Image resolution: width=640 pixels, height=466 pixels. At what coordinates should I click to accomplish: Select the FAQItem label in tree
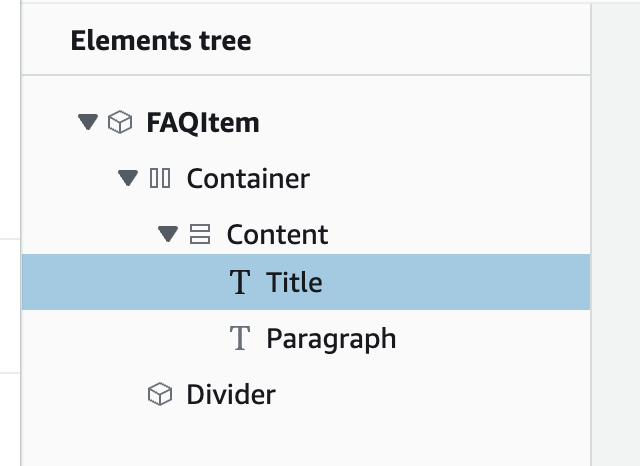click(x=203, y=122)
